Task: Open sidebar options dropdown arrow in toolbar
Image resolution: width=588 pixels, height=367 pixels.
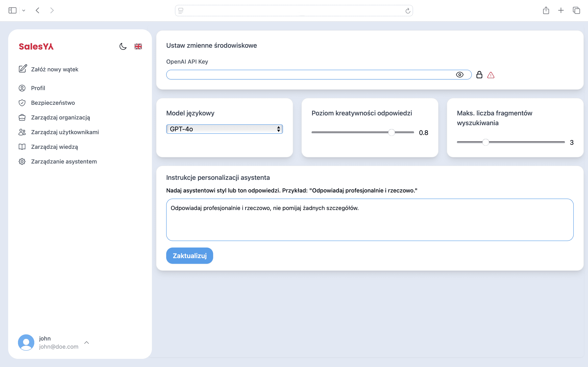Action: coord(23,10)
